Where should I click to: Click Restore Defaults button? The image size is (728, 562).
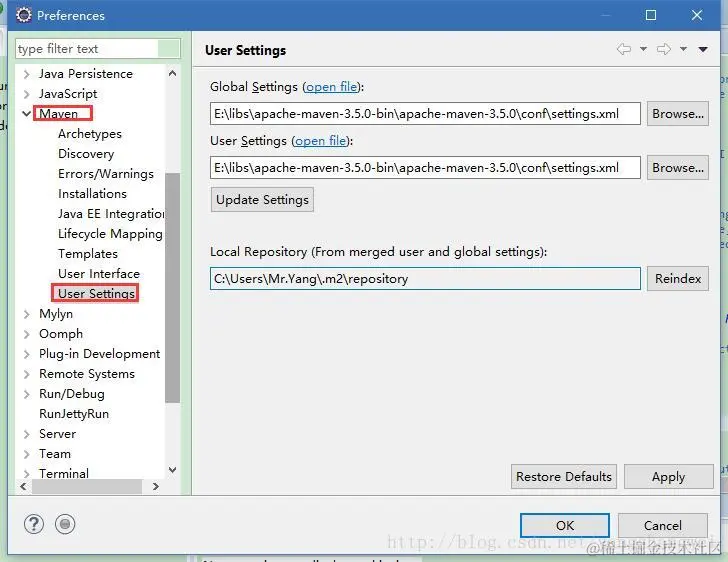click(x=564, y=477)
